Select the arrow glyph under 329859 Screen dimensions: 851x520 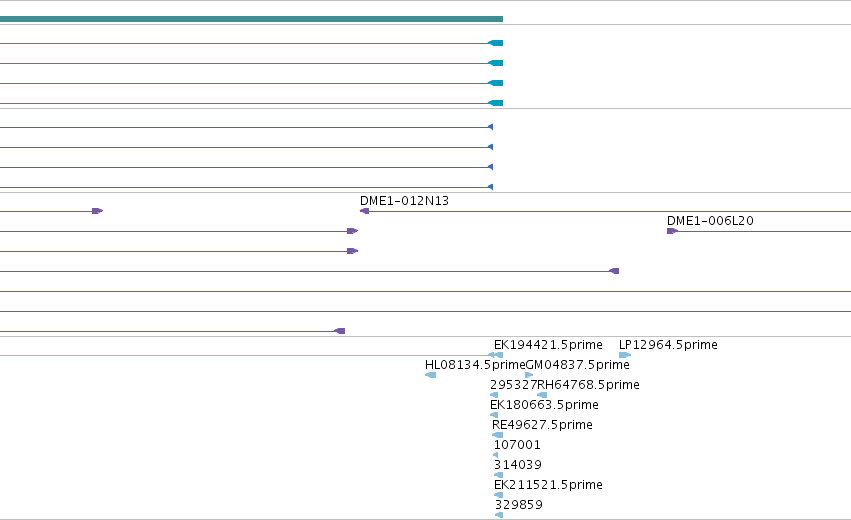click(x=499, y=515)
